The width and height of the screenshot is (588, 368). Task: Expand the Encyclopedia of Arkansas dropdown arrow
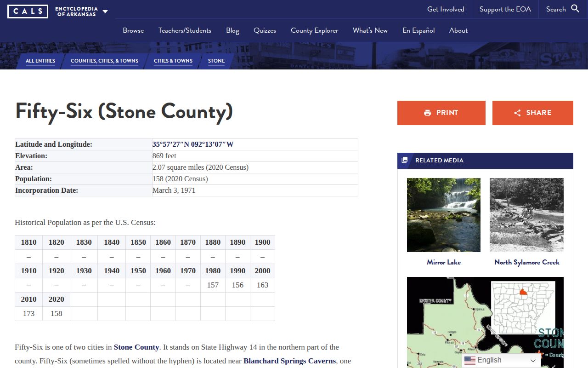[x=105, y=11]
